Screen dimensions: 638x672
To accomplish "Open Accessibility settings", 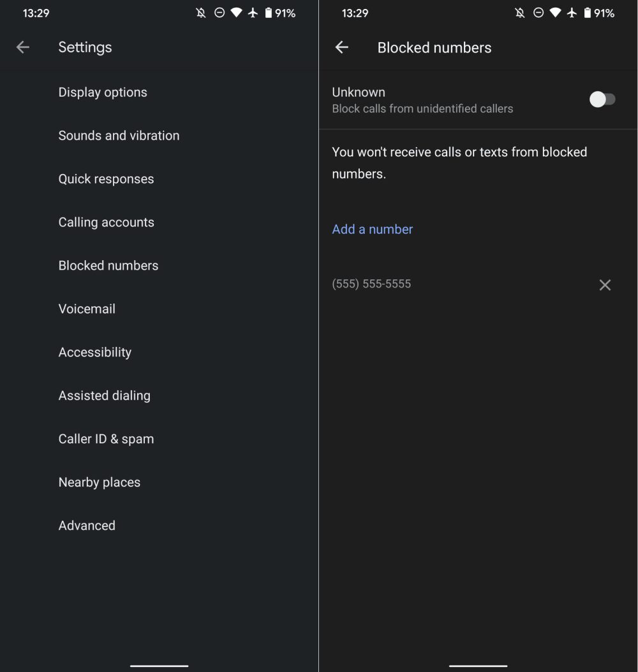I will coord(95,353).
